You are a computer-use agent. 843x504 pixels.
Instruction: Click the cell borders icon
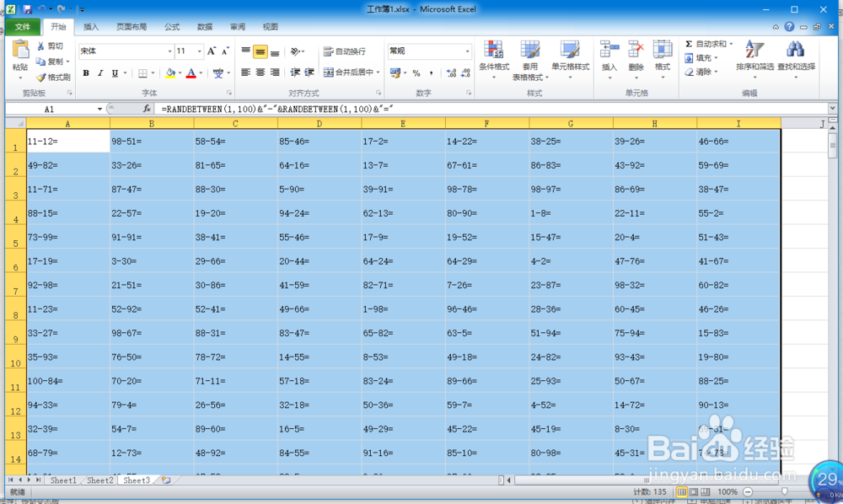(142, 73)
